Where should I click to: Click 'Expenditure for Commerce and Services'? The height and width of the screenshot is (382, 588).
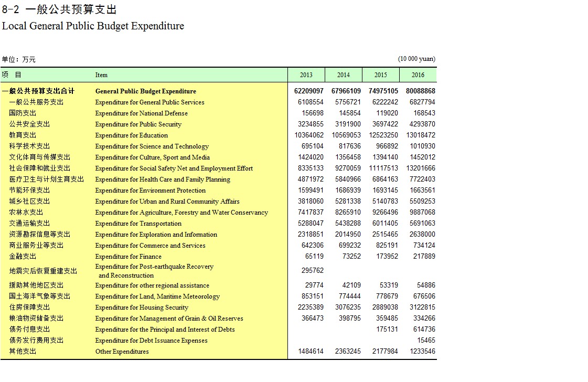point(151,246)
